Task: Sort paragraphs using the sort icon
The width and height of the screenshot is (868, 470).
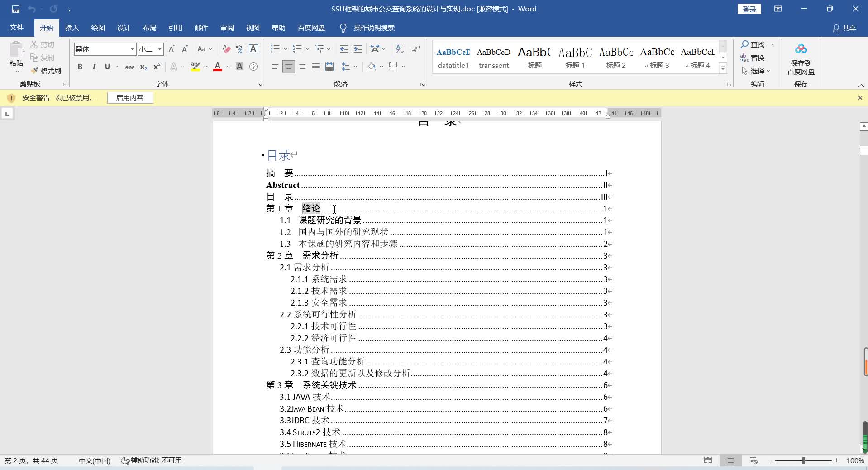Action: 398,49
